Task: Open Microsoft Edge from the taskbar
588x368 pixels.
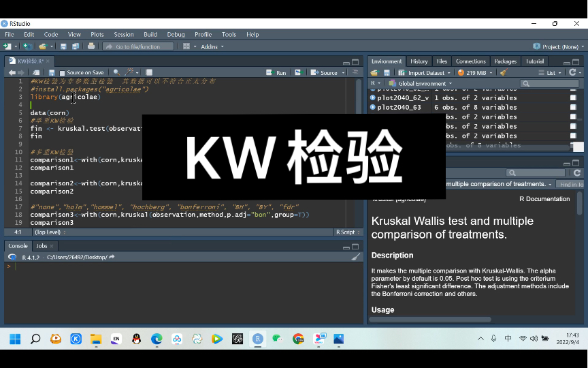Action: 157,339
